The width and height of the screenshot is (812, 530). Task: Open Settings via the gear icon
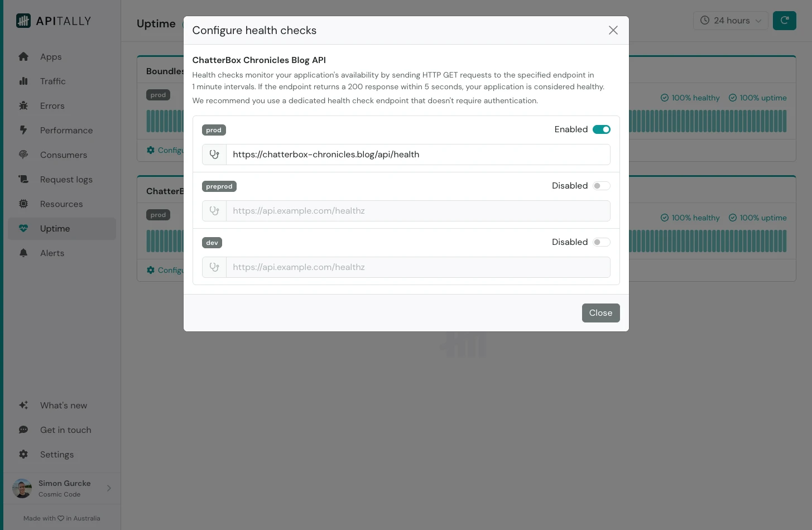pos(23,454)
